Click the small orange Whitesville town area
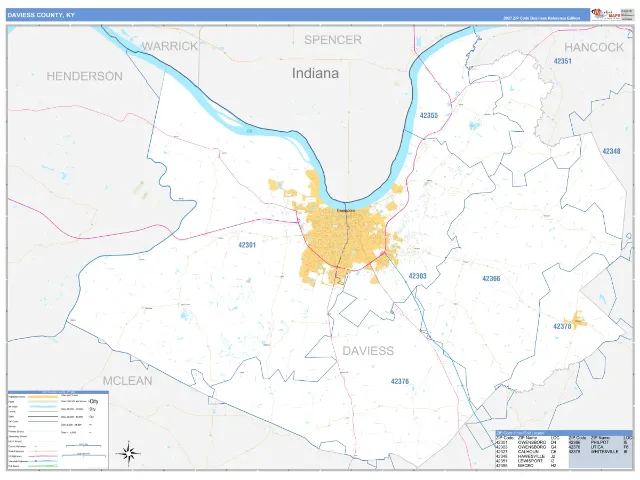The width and height of the screenshot is (640, 480). point(577,320)
